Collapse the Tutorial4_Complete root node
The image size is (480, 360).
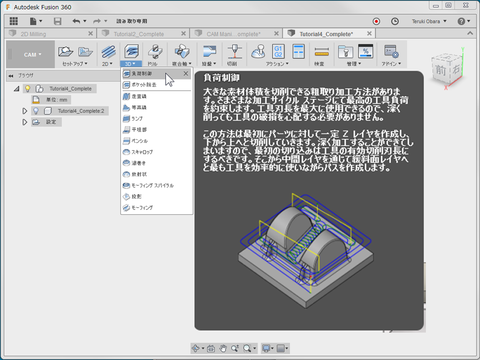(17, 89)
